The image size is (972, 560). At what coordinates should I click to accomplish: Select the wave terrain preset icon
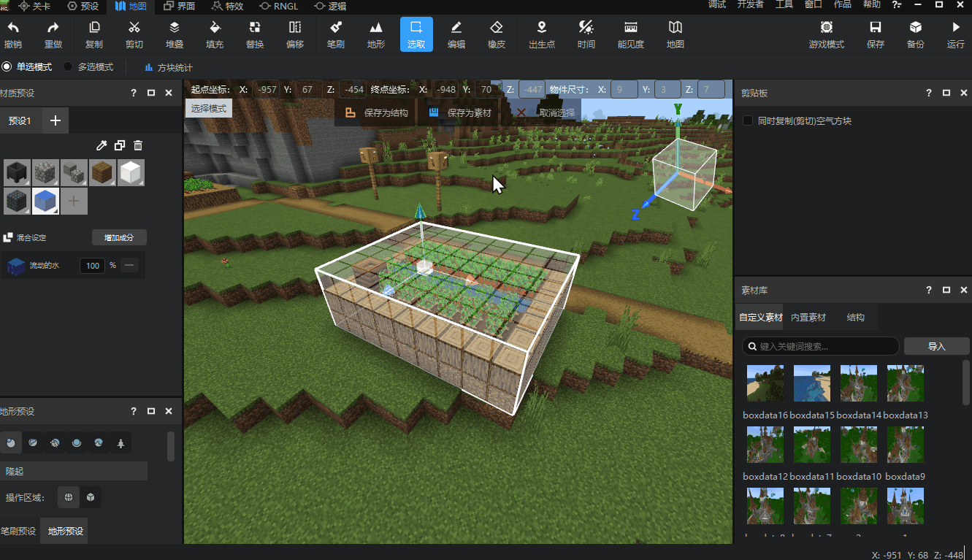click(99, 443)
